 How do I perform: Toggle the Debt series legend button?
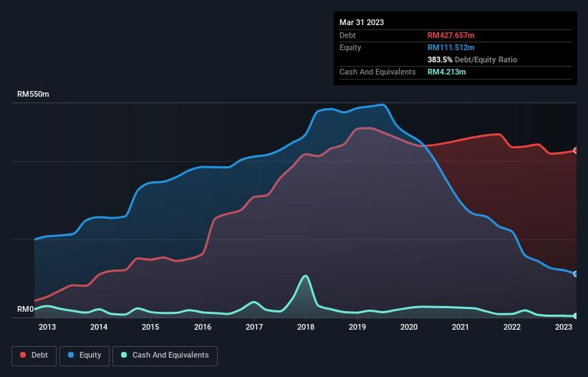pyautogui.click(x=34, y=355)
